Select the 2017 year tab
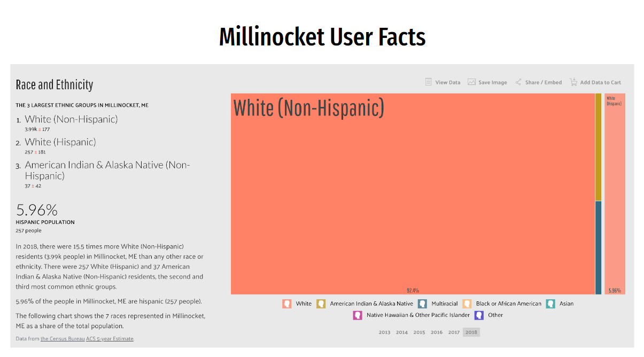Image resolution: width=644 pixels, height=357 pixels. click(x=454, y=332)
